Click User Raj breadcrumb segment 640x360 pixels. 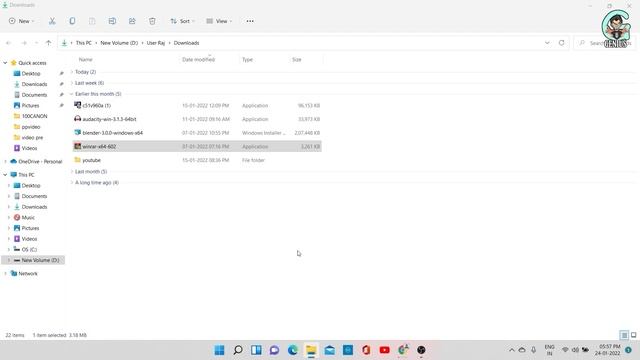(156, 43)
